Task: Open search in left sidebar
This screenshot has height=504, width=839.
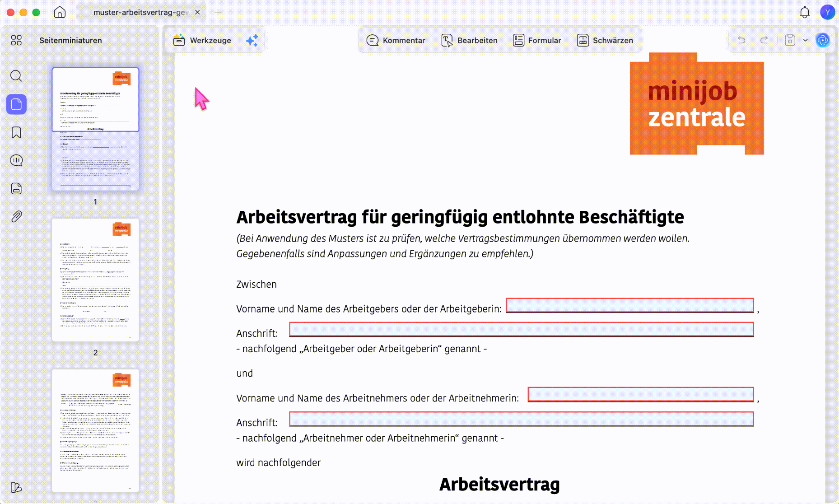Action: [x=16, y=76]
